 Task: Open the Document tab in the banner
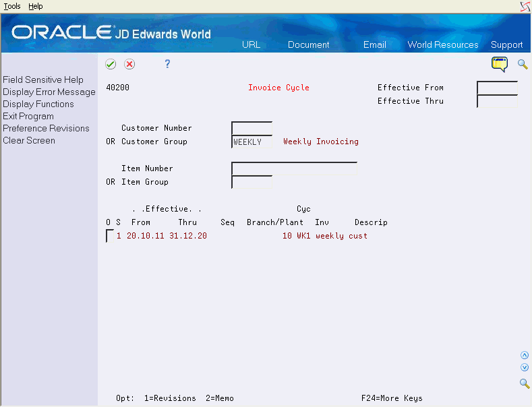pyautogui.click(x=308, y=44)
